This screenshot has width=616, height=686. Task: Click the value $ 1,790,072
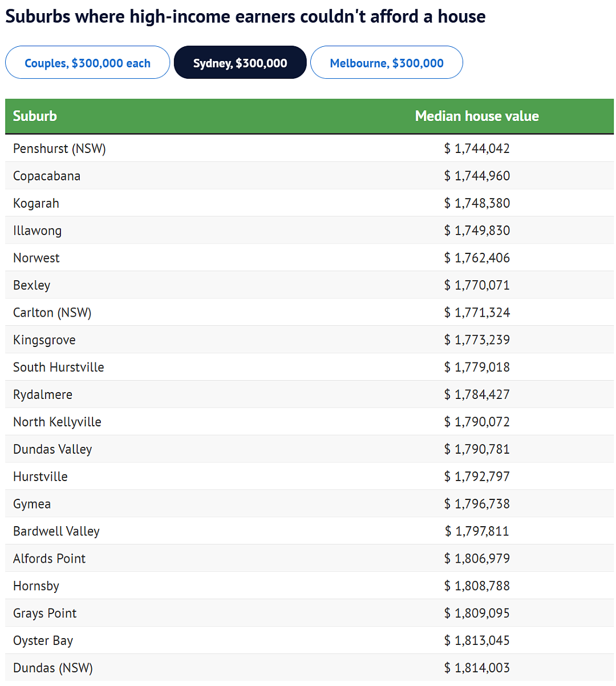(x=477, y=422)
